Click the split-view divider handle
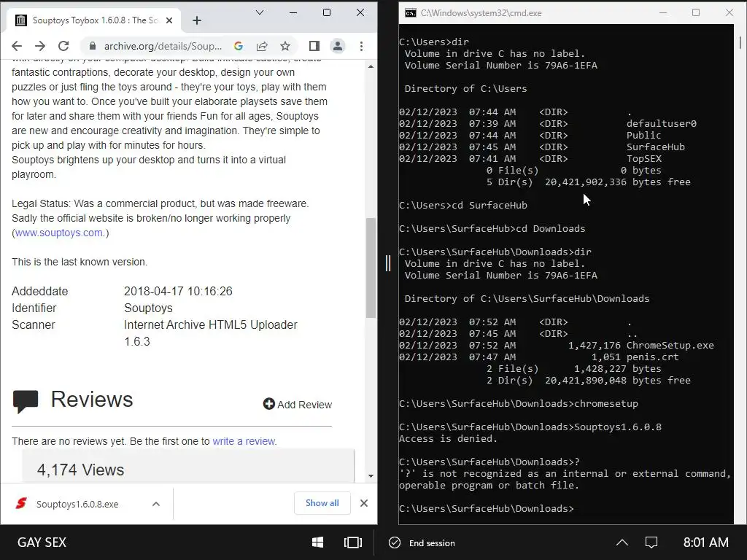This screenshot has width=747, height=560. [x=388, y=262]
